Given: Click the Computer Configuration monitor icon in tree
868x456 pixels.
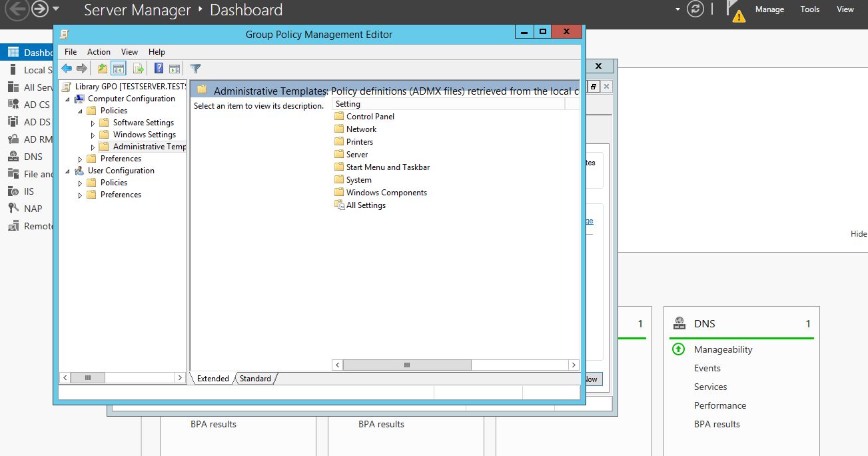Looking at the screenshot, I should 79,99.
